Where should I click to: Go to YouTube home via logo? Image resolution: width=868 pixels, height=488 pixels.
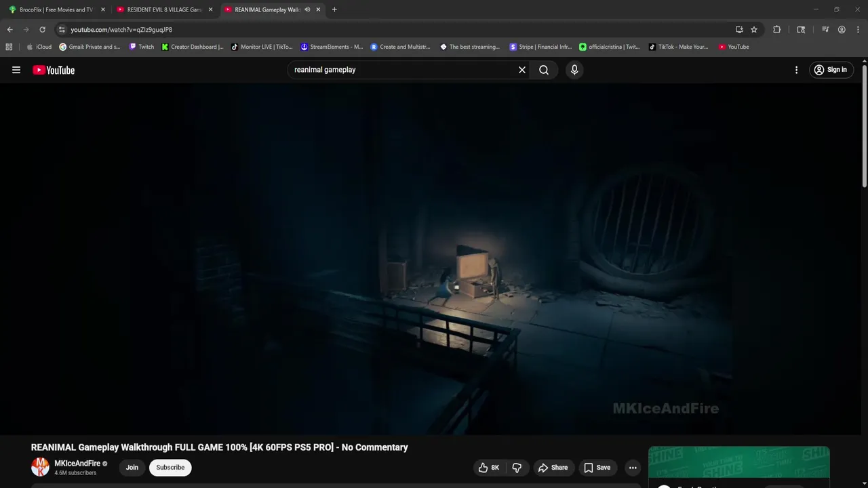pyautogui.click(x=54, y=70)
